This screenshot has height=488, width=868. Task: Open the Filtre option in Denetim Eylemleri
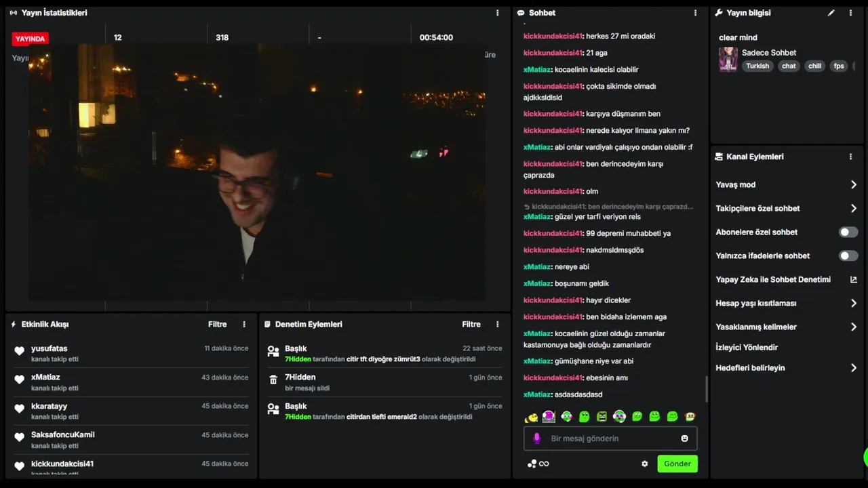pyautogui.click(x=471, y=324)
